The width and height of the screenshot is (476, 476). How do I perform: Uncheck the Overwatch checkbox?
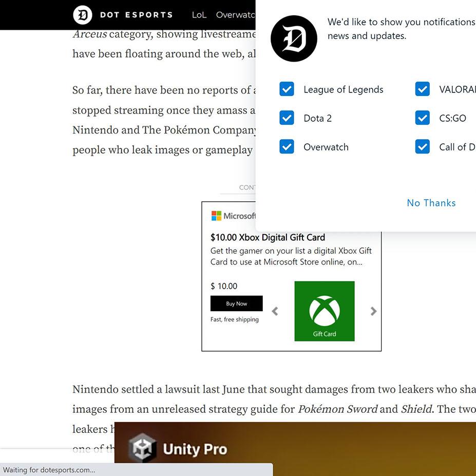click(287, 147)
